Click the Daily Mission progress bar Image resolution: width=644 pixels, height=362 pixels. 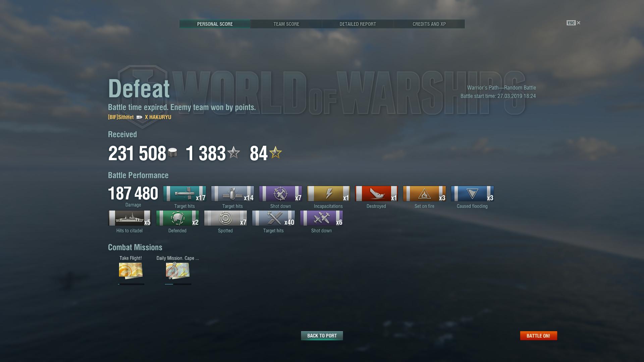(x=178, y=284)
